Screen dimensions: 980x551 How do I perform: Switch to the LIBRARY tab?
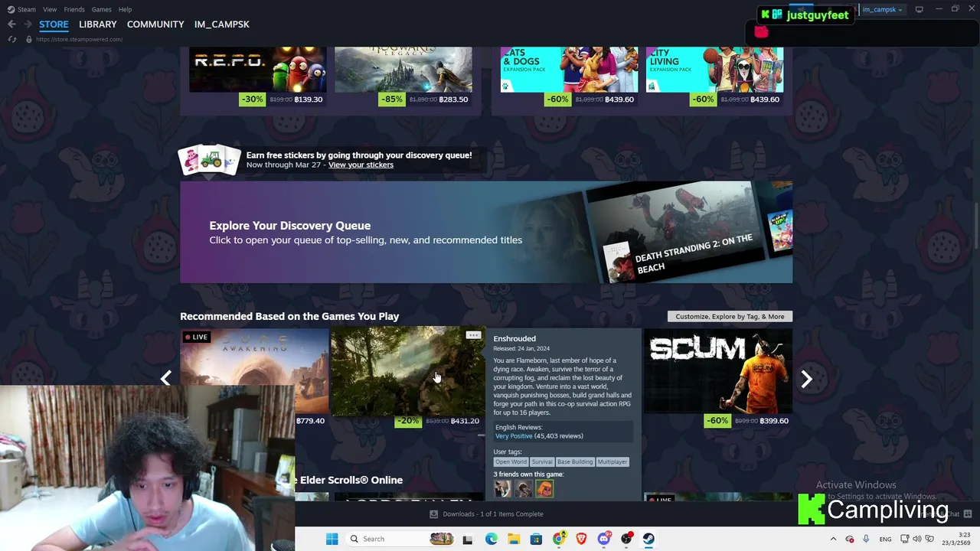click(98, 24)
